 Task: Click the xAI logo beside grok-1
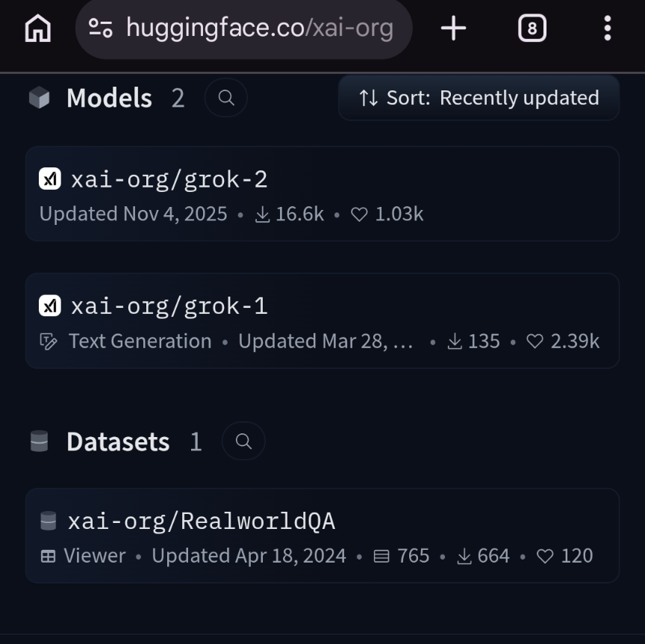(x=50, y=306)
